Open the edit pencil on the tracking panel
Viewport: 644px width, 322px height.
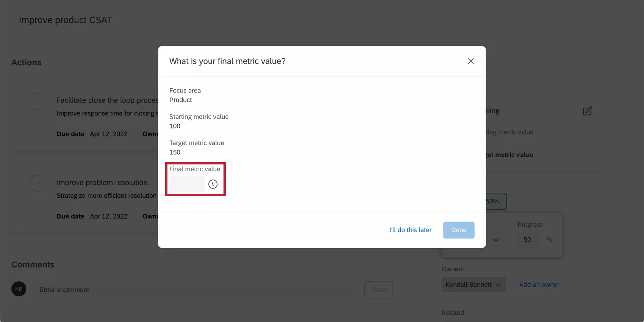(x=587, y=111)
